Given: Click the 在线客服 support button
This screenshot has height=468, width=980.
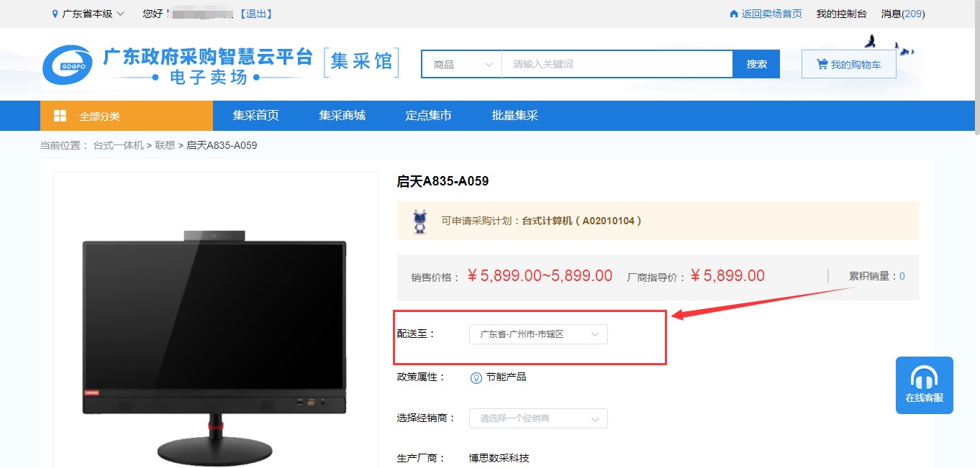Looking at the screenshot, I should coord(925,385).
